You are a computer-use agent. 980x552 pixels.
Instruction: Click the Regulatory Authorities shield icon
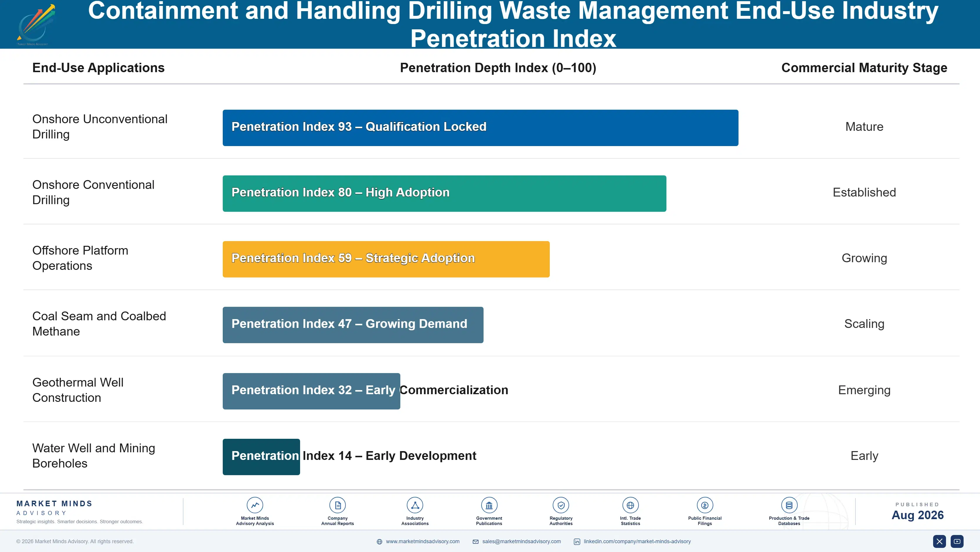(561, 505)
